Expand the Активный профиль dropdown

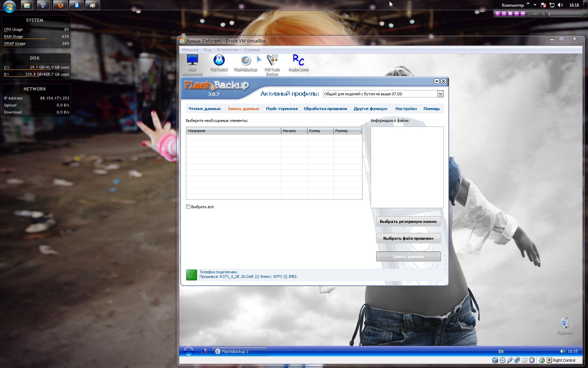440,94
